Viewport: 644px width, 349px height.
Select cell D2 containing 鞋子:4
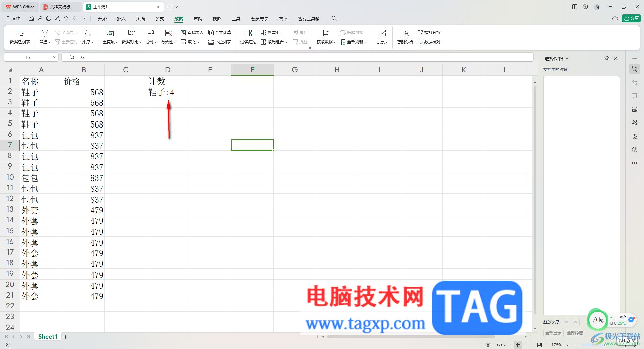(168, 92)
